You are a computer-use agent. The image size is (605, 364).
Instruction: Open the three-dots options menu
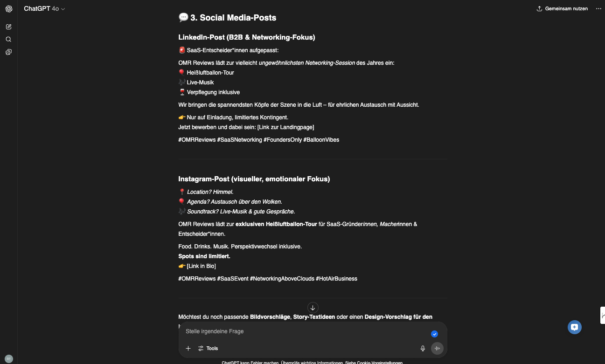coord(598,9)
